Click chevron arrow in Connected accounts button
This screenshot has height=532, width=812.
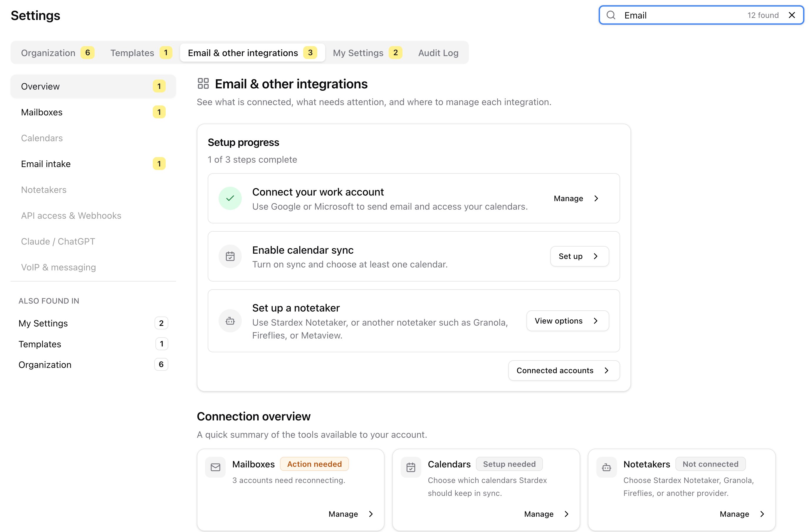[x=606, y=370]
